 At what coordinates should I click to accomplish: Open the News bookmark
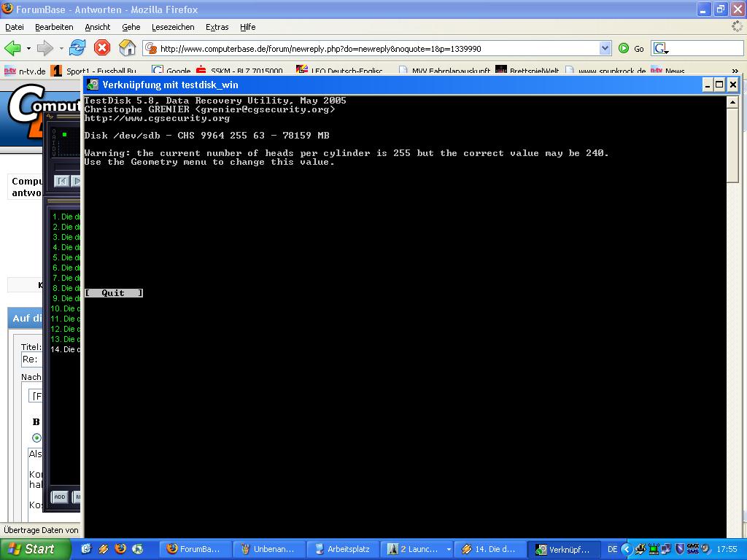(667, 71)
